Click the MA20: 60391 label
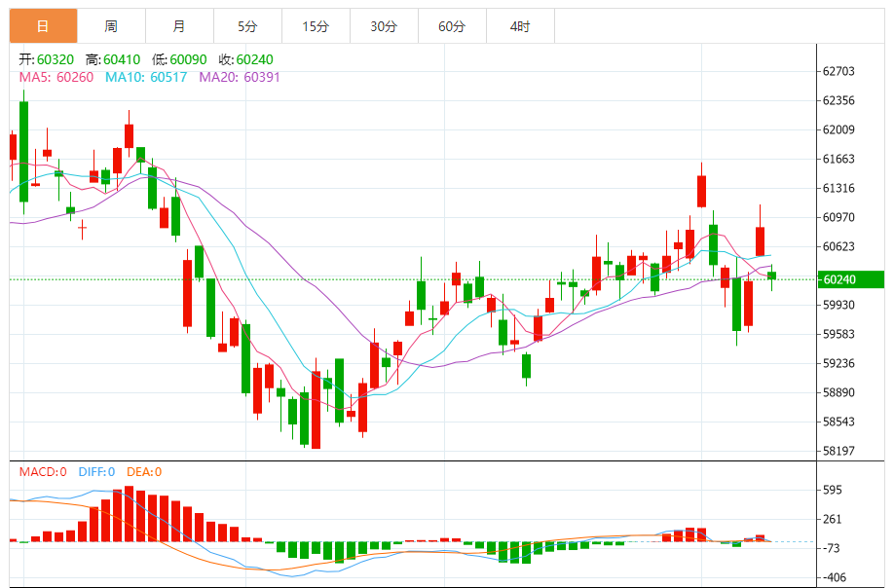Screen dimensions: 894x588 [x=240, y=77]
